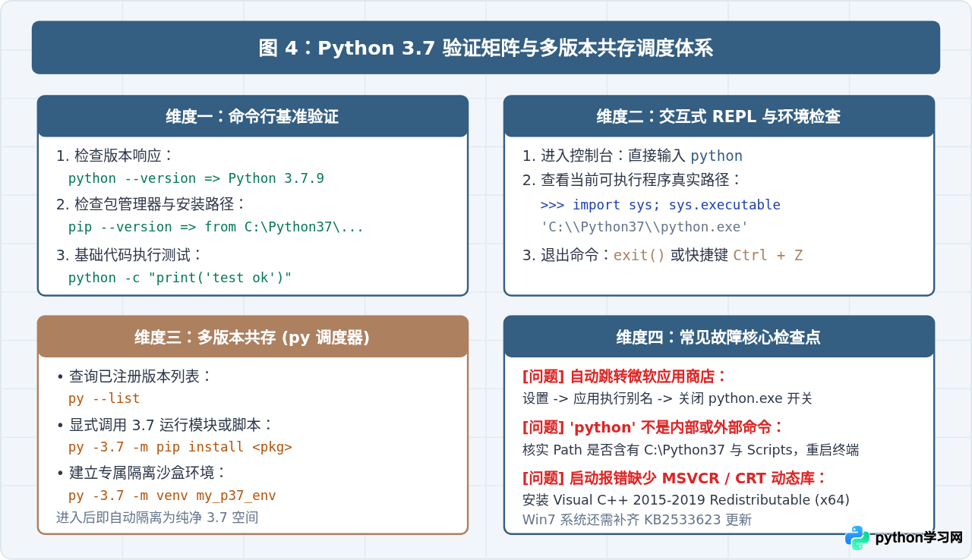Click the red line "[问题] 自动跳转微软应用商店："
The width and height of the screenshot is (972, 560).
(x=625, y=376)
